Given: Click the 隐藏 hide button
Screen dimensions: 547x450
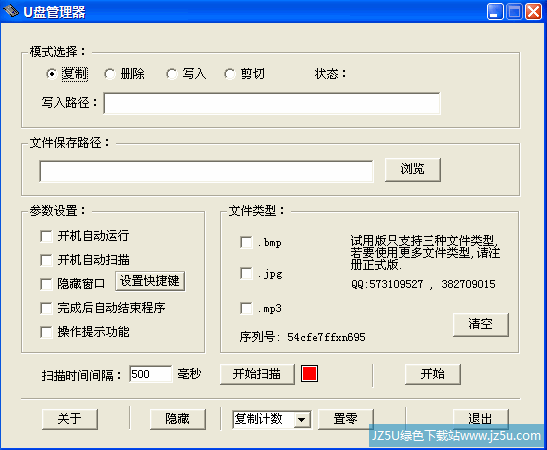Looking at the screenshot, I should click(178, 419).
